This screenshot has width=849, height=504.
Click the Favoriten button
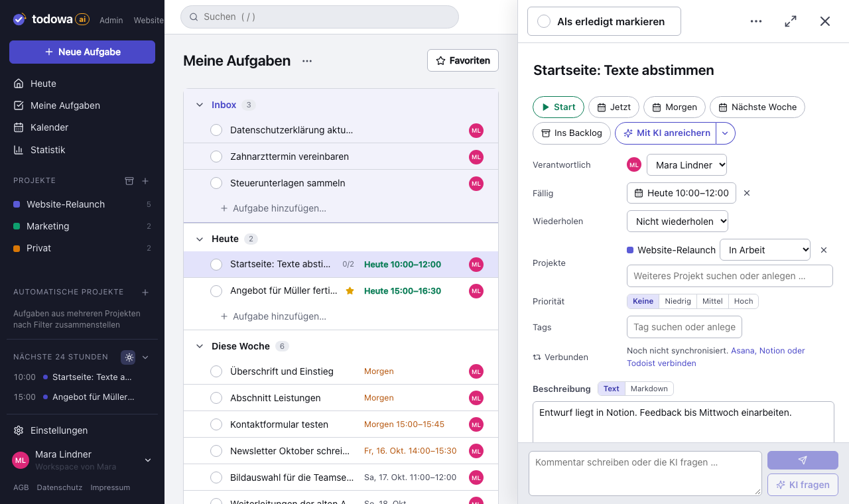463,60
